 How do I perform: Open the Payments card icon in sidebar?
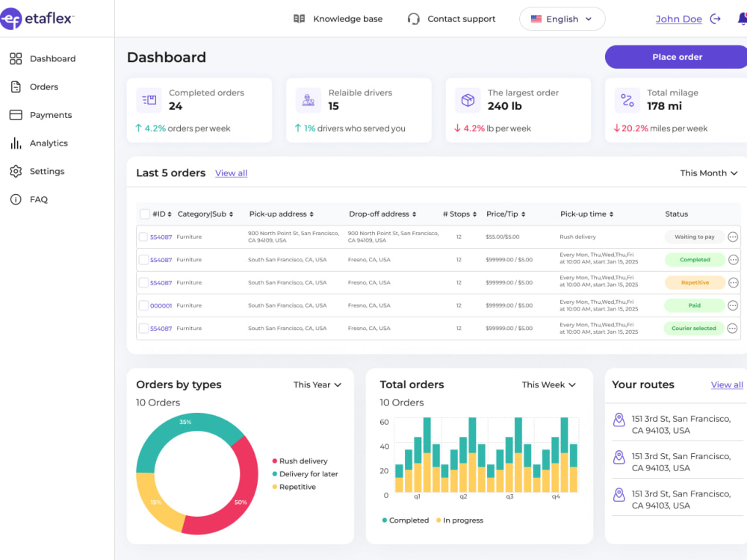coord(16,115)
